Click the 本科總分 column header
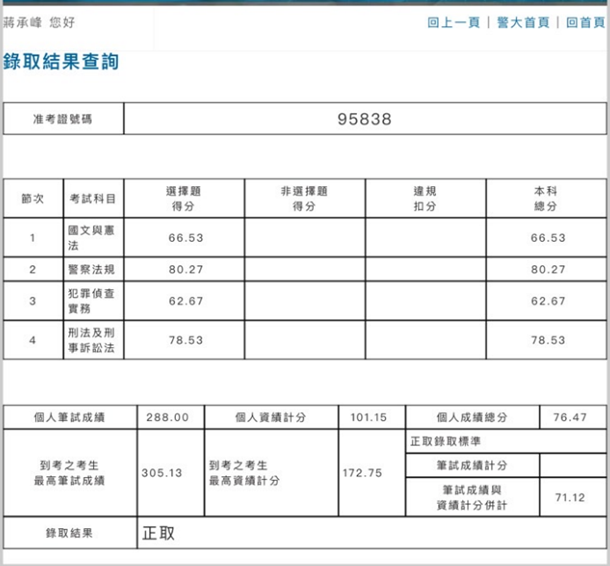The height and width of the screenshot is (566, 610). pyautogui.click(x=546, y=198)
